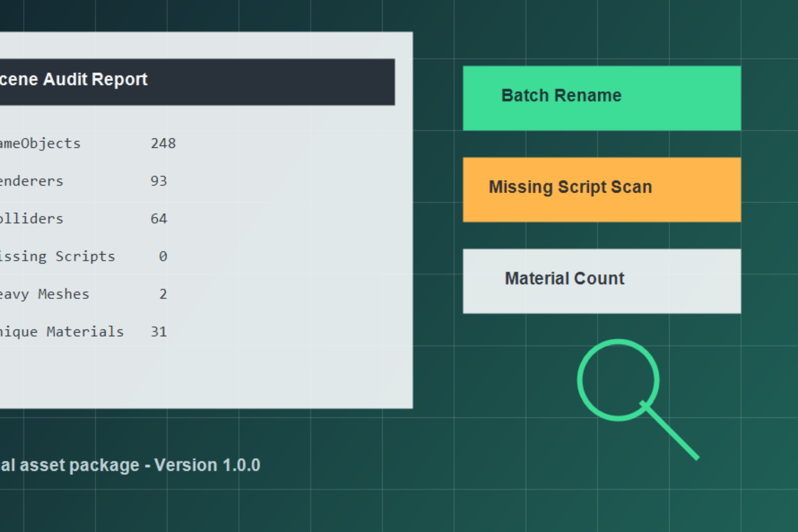Click the Missing Scripts row label
Viewport: 798px width, 532px height.
click(x=57, y=257)
